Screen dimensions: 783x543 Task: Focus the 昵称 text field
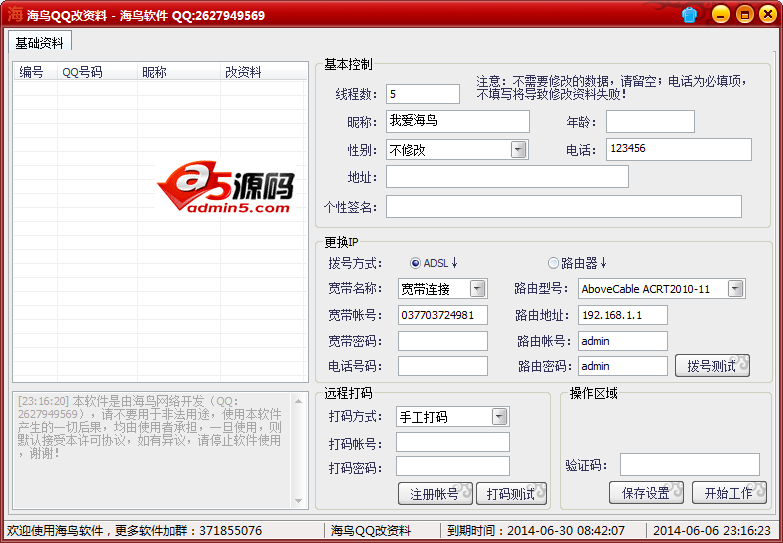coord(458,121)
